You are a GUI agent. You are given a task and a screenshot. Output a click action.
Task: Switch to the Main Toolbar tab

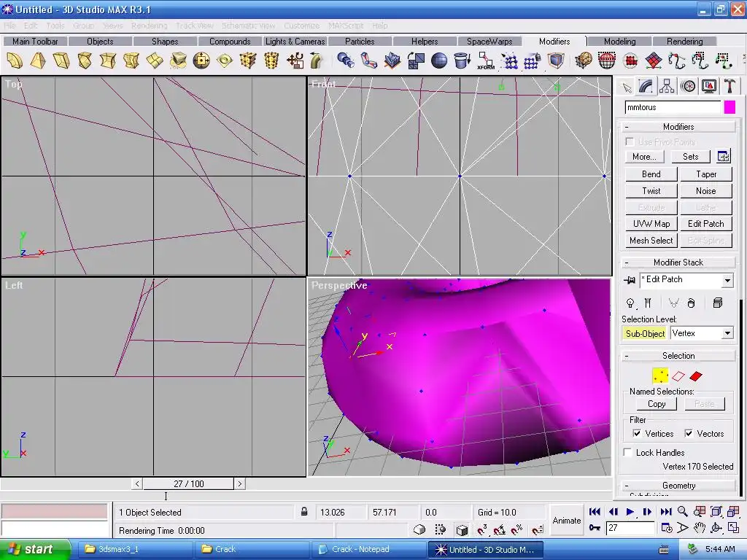pos(35,42)
